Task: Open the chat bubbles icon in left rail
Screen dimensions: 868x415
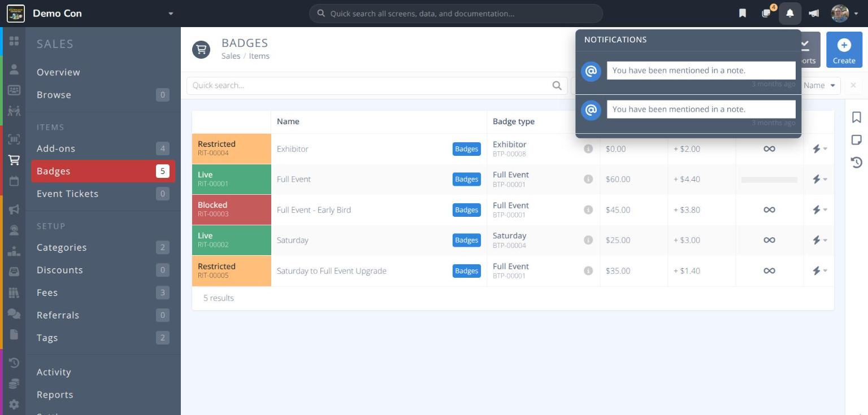Action: click(x=14, y=314)
